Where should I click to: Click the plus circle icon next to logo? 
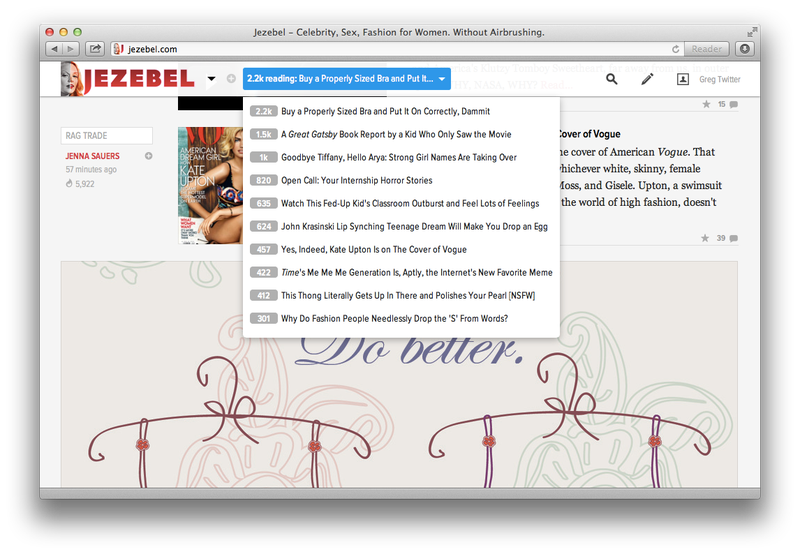coord(231,79)
